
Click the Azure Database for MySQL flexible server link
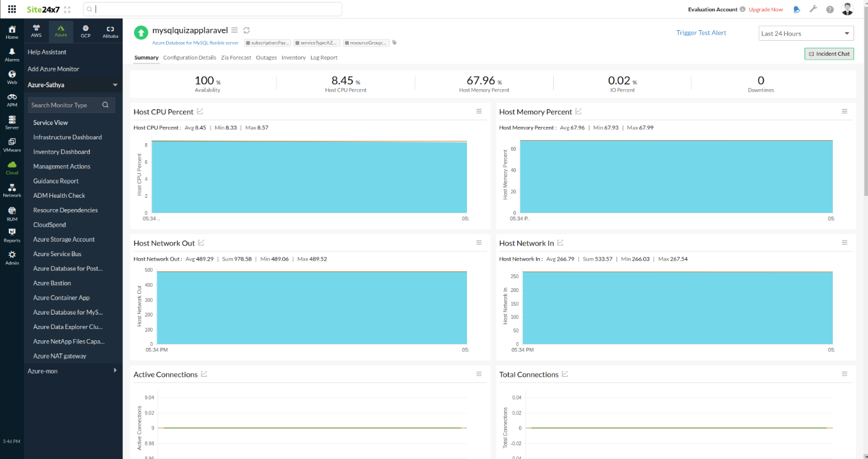pos(195,43)
